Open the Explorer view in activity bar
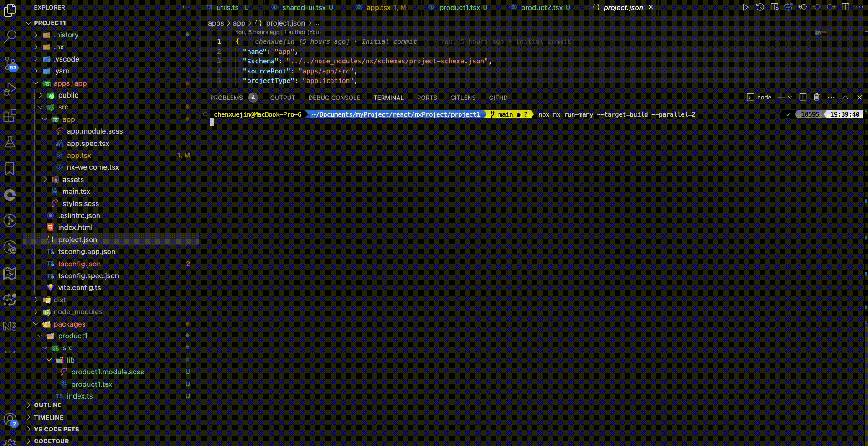Screen dimensions: 868x446 pyautogui.click(x=10, y=10)
